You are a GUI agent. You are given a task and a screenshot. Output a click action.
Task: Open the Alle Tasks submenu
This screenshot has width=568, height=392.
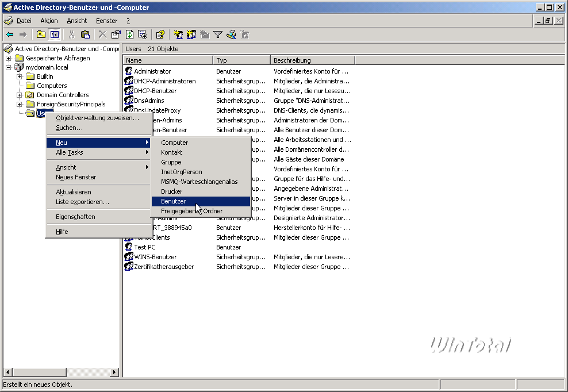(69, 152)
